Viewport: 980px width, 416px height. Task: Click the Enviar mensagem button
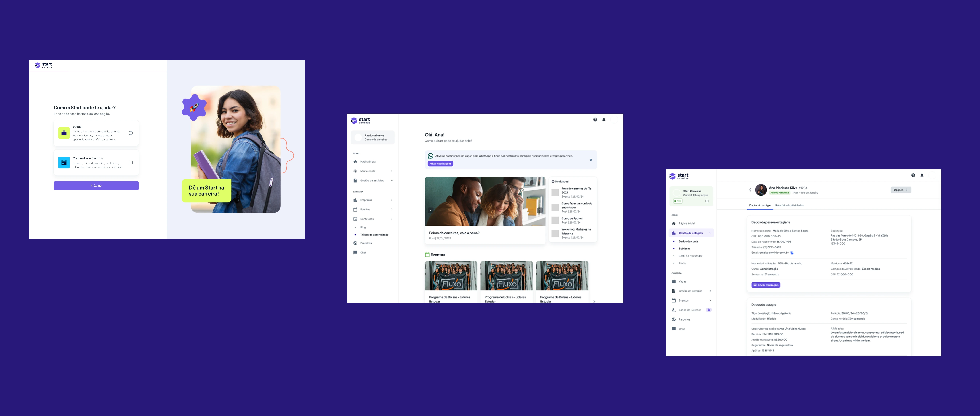765,285
